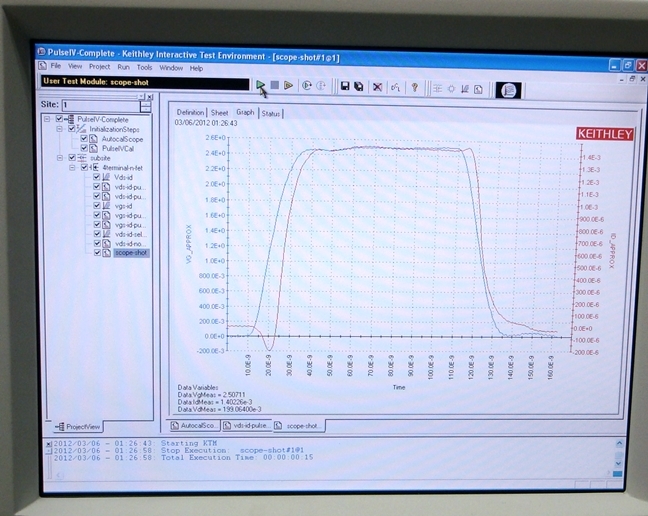Open the Tools menu
This screenshot has width=648, height=516.
pyautogui.click(x=145, y=67)
